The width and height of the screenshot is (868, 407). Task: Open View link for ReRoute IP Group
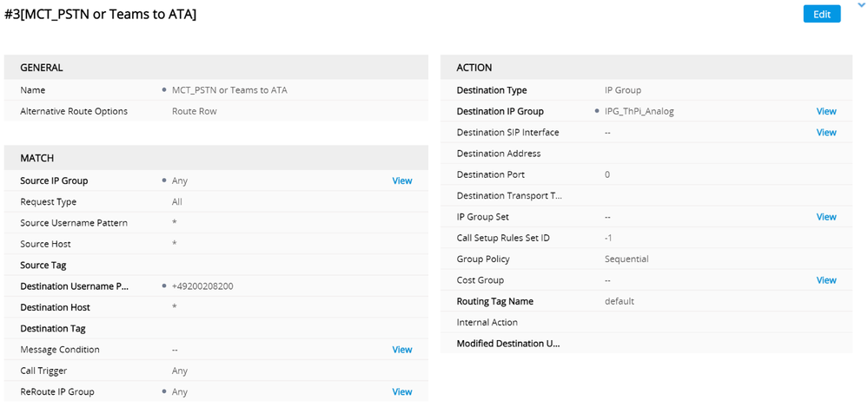click(401, 392)
